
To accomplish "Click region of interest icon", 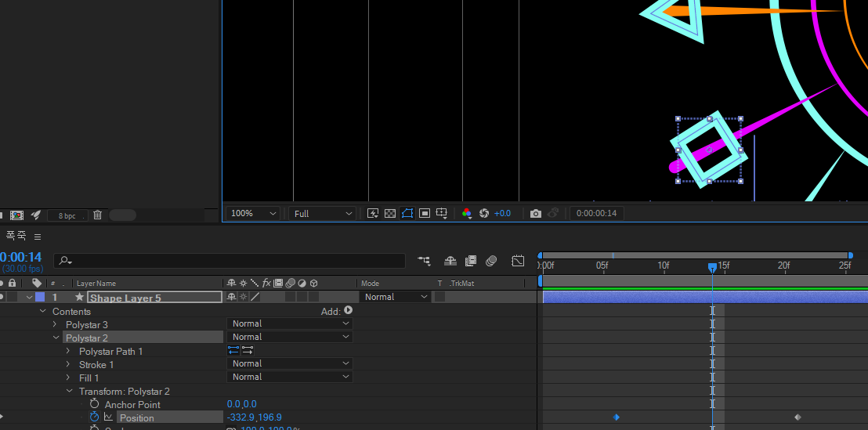I will click(425, 214).
